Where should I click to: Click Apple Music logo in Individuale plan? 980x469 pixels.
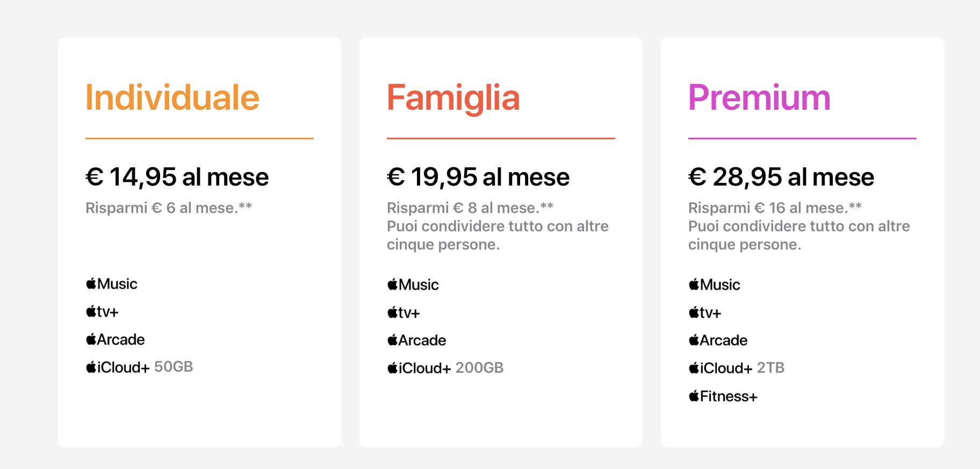pyautogui.click(x=112, y=284)
